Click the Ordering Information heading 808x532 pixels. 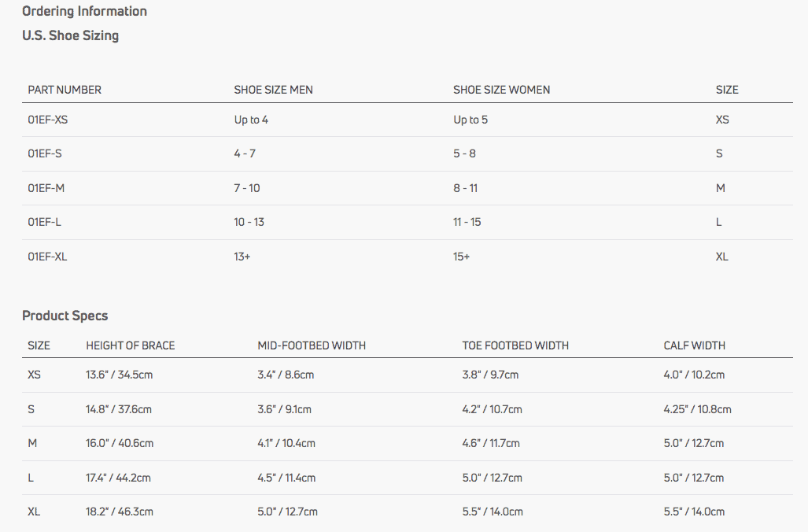click(84, 11)
